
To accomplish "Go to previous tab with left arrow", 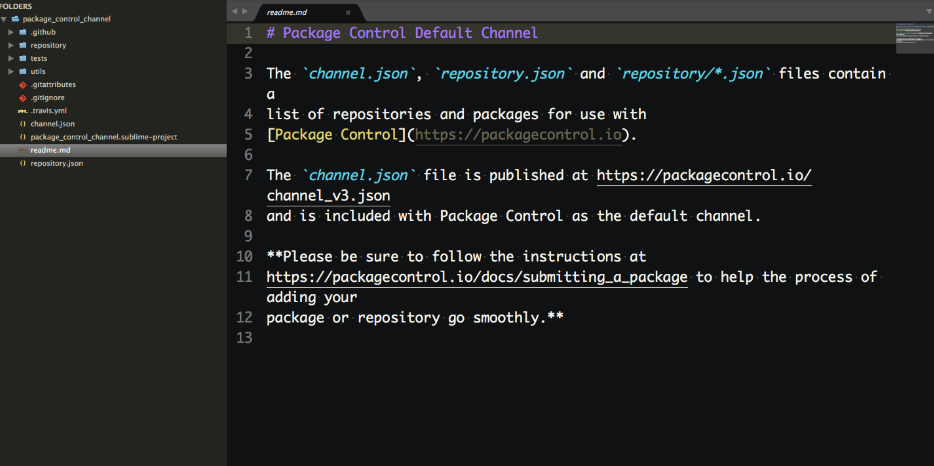I will pos(234,11).
